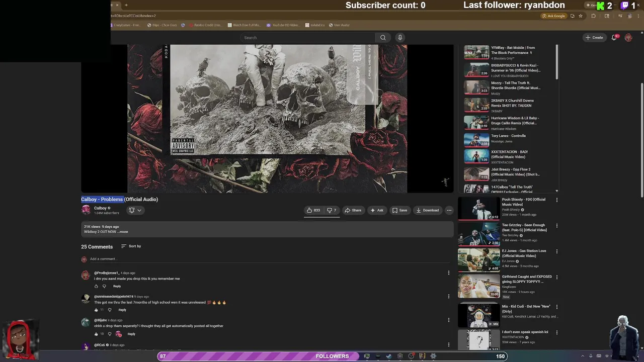Open more actions menu beside Download
This screenshot has height=362, width=644.
449,210
